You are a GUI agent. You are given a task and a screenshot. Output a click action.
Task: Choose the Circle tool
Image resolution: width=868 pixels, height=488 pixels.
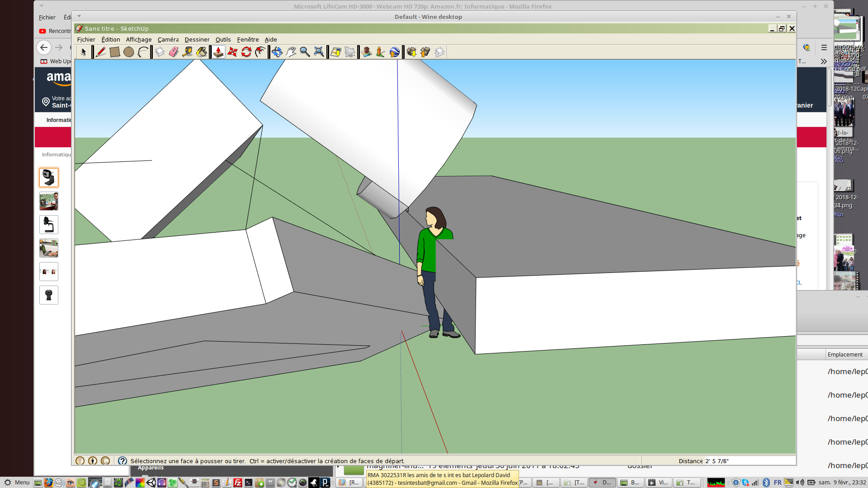click(128, 52)
